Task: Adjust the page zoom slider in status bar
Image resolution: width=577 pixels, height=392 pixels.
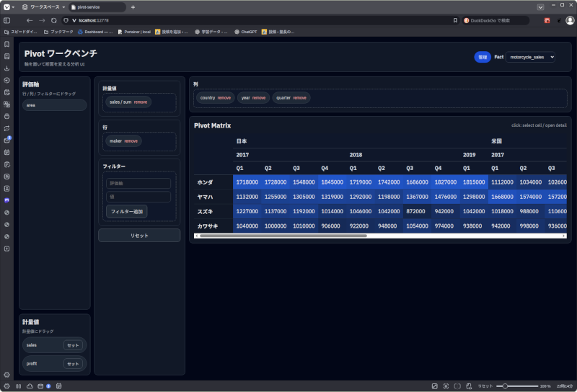Action: tap(519, 386)
